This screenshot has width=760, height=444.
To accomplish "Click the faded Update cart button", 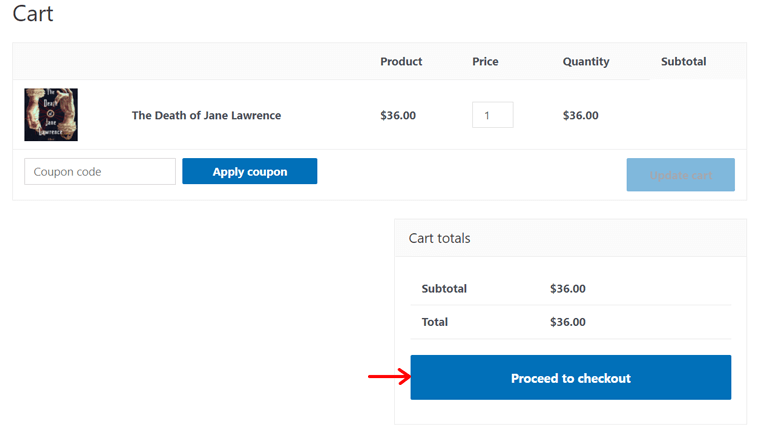I will [x=680, y=175].
